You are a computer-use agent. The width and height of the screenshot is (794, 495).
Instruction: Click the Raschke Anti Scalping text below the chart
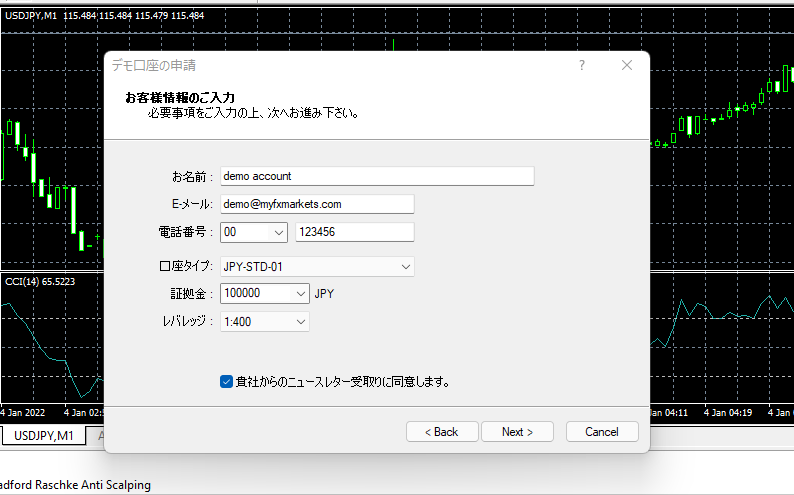(93, 485)
